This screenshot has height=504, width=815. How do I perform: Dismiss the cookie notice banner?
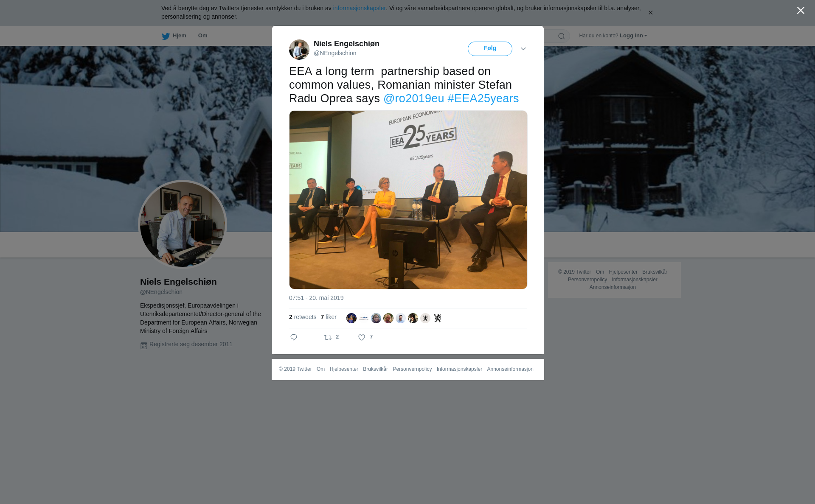[x=650, y=13]
